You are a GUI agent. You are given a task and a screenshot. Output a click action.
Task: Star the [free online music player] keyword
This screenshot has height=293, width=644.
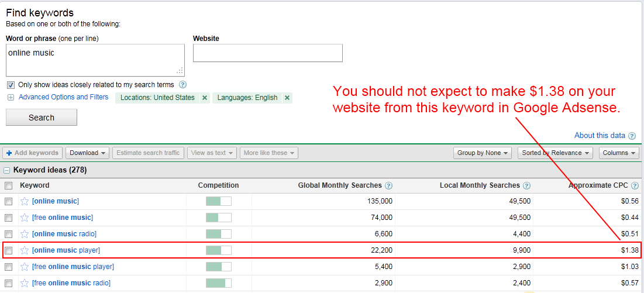click(25, 267)
